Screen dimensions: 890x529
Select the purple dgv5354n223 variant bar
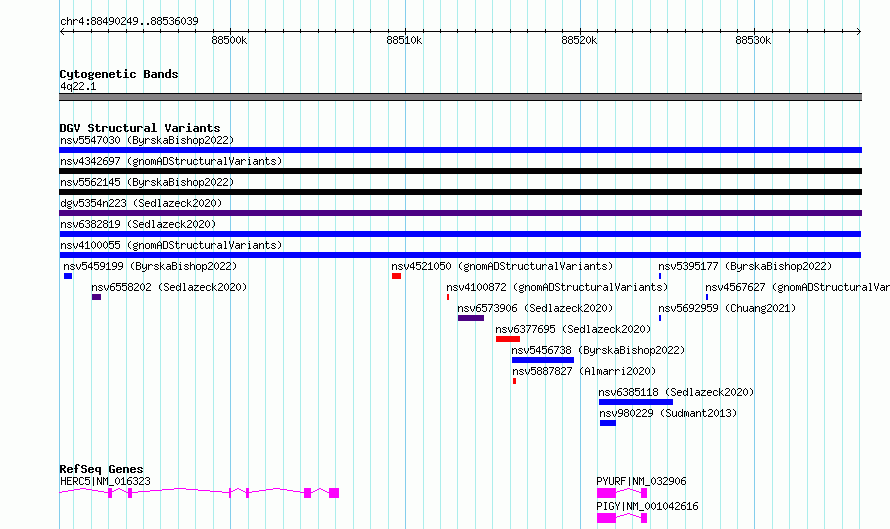pos(460,213)
